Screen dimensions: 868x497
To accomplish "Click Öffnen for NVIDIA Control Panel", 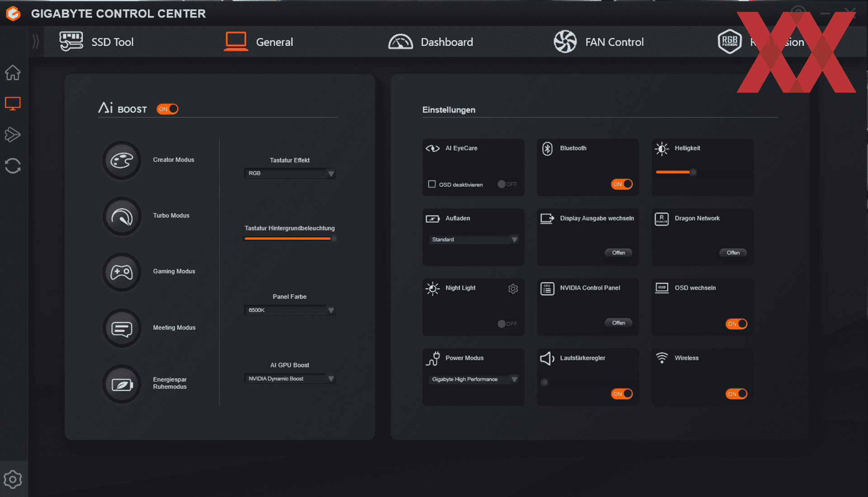I will click(618, 323).
